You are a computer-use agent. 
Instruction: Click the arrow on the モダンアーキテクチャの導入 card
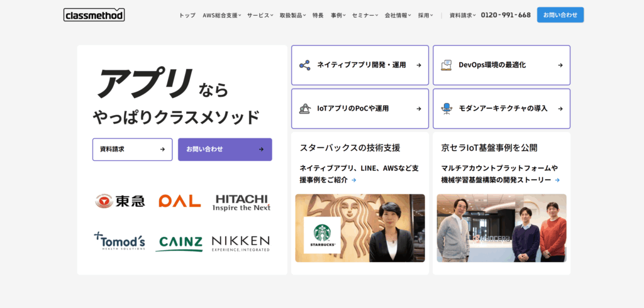coord(560,109)
